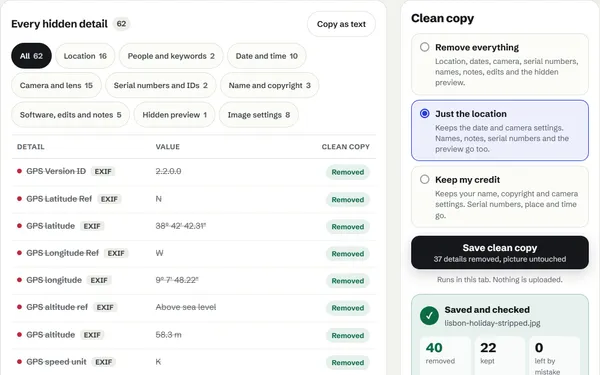Filter by Date and time 10
The height and width of the screenshot is (375, 600).
point(267,56)
